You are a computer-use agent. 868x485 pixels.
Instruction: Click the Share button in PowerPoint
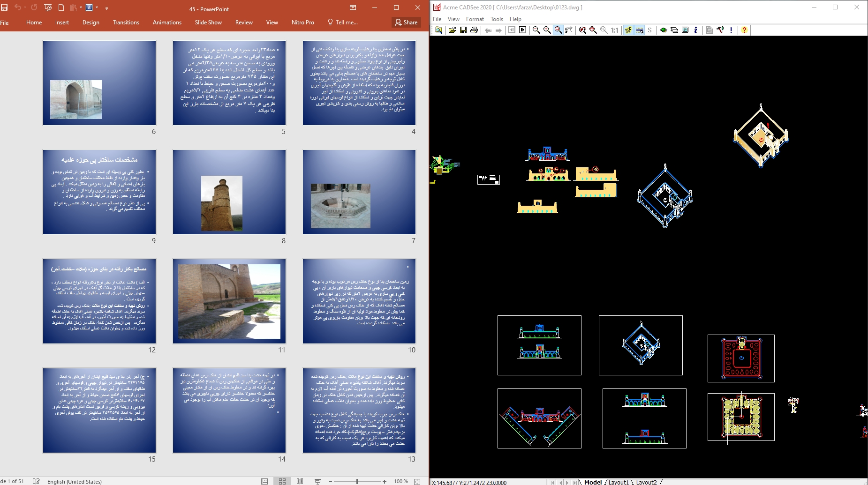[406, 22]
